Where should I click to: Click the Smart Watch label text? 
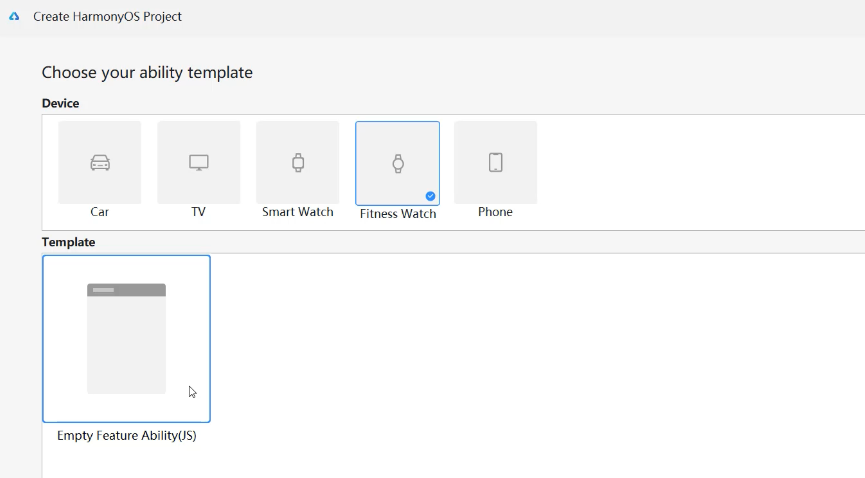click(x=298, y=212)
